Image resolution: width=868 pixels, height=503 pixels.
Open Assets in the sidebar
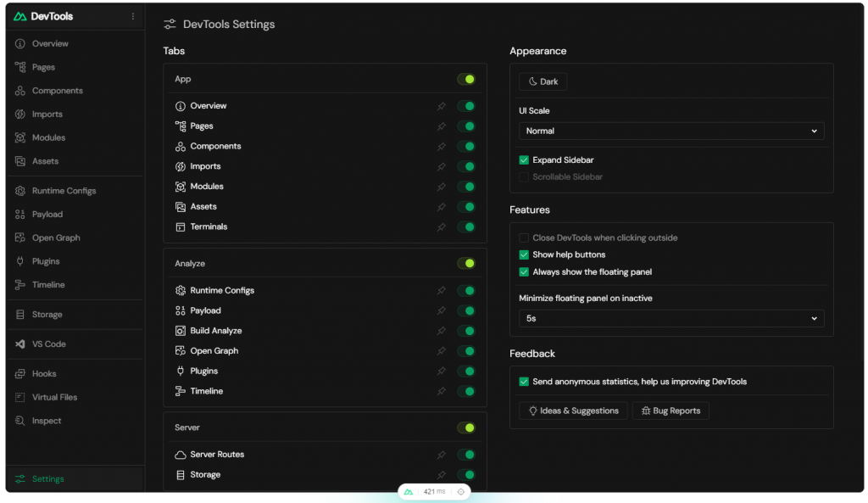click(75, 161)
